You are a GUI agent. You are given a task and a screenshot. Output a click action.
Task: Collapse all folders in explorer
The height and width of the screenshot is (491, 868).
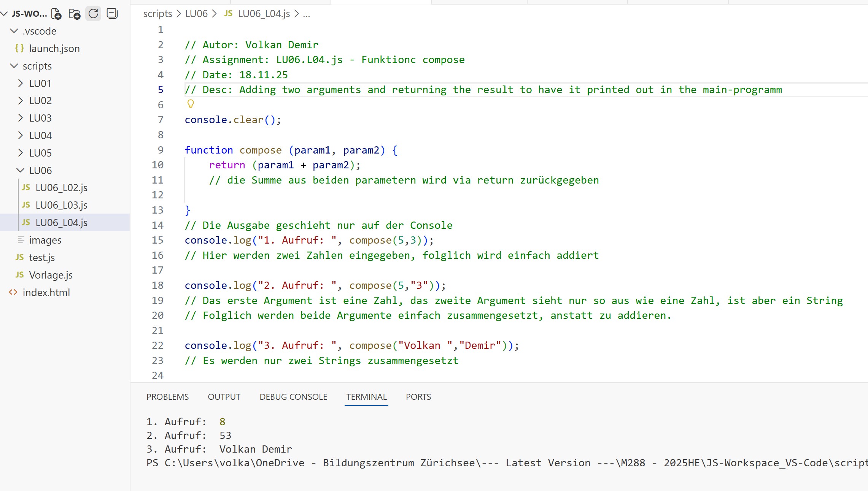[x=112, y=14]
